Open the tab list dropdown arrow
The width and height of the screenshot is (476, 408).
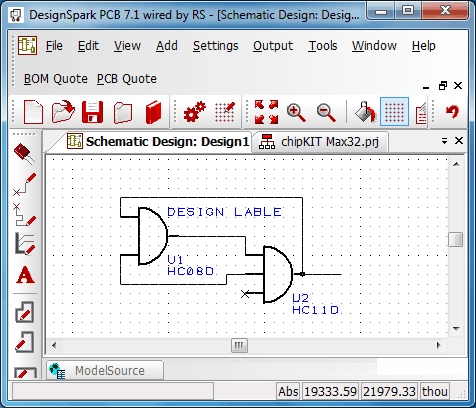tap(444, 141)
